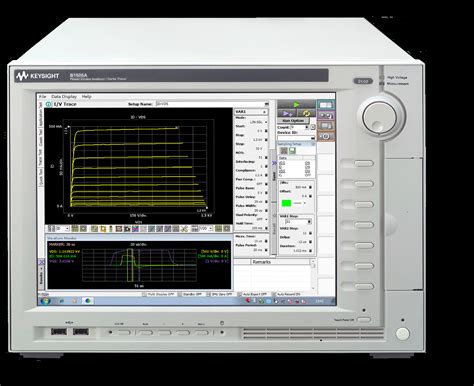Toggle SMU Zero OFF in status bar
The image size is (474, 386).
(x=220, y=294)
